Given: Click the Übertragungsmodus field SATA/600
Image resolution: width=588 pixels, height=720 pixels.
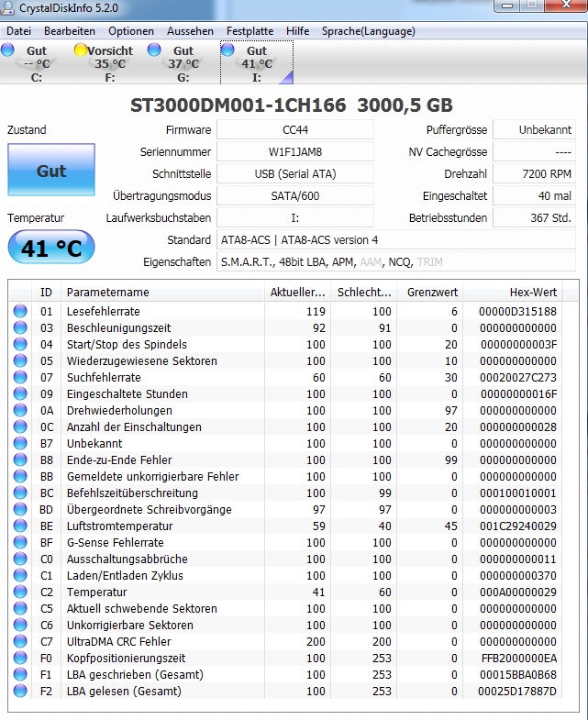Looking at the screenshot, I should click(x=295, y=196).
